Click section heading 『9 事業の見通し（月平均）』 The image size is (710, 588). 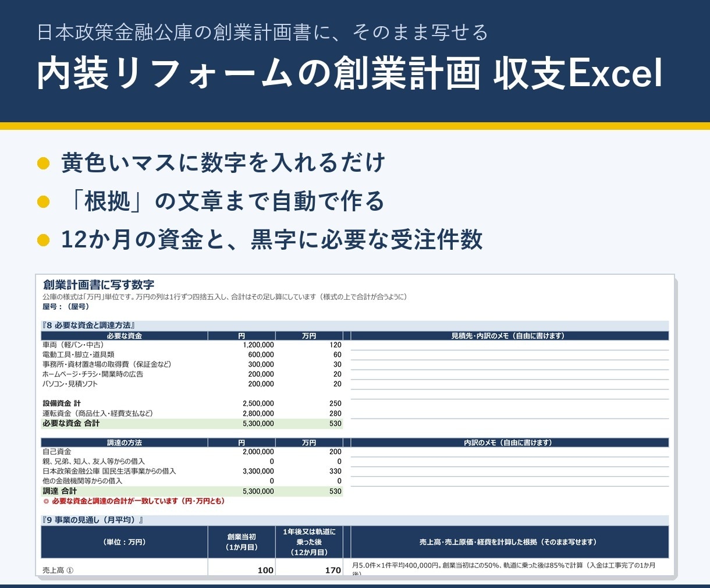(x=93, y=520)
